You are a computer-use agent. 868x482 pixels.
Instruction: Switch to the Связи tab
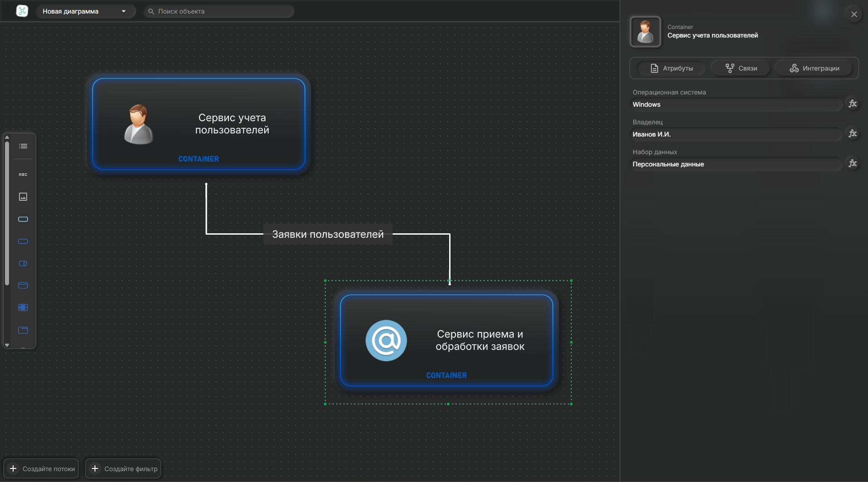pyautogui.click(x=741, y=68)
